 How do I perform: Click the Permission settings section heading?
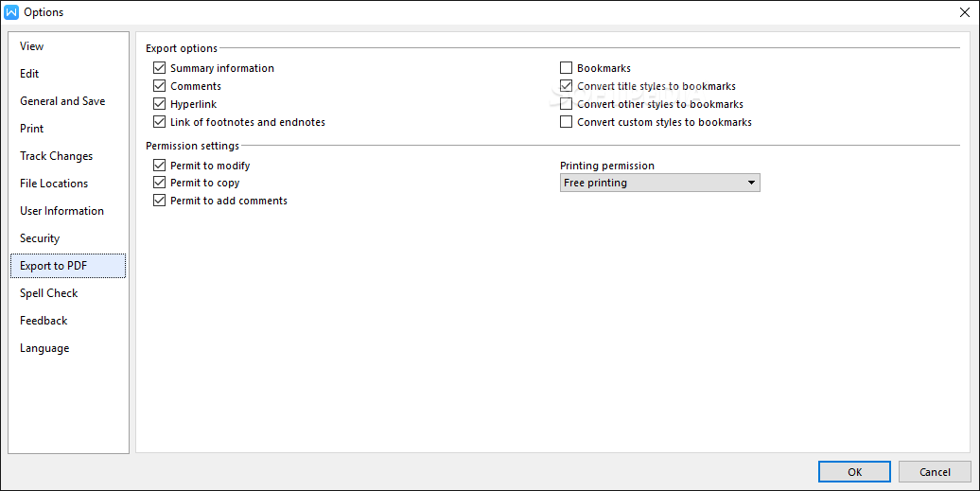193,146
